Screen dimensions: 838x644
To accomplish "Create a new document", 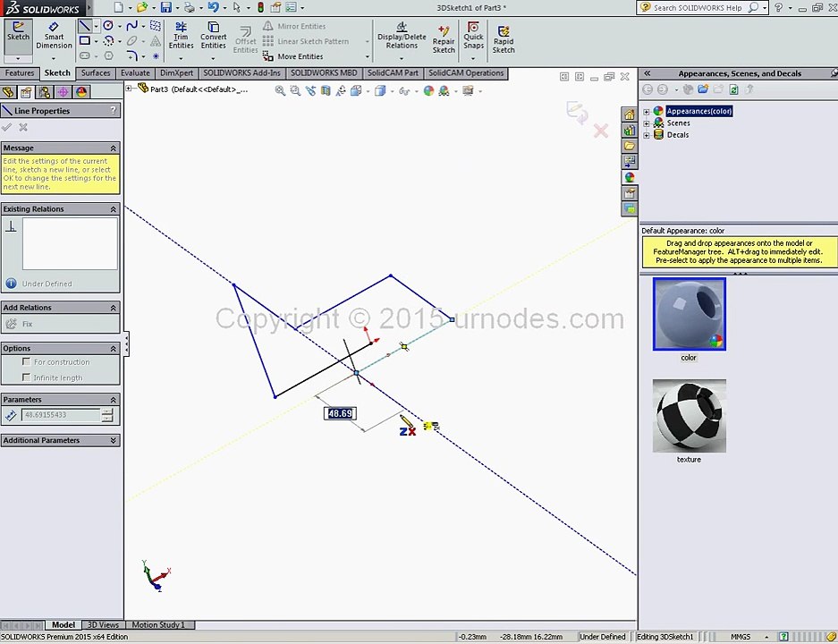I will click(119, 7).
